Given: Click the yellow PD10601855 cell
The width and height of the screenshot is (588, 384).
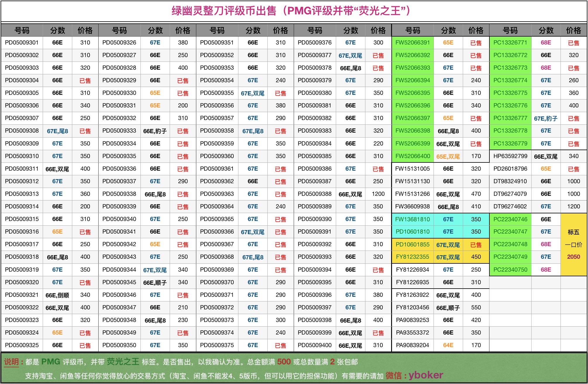Looking at the screenshot, I should pos(412,244).
